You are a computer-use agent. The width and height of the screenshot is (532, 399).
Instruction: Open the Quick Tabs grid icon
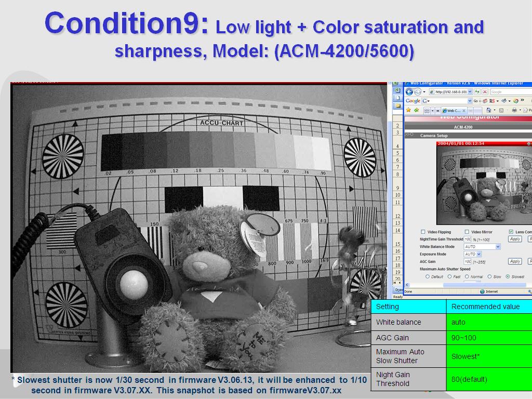(x=427, y=111)
